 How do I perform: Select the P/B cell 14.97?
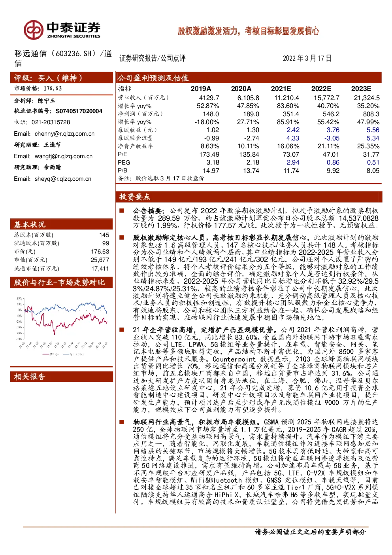[x=211, y=171]
